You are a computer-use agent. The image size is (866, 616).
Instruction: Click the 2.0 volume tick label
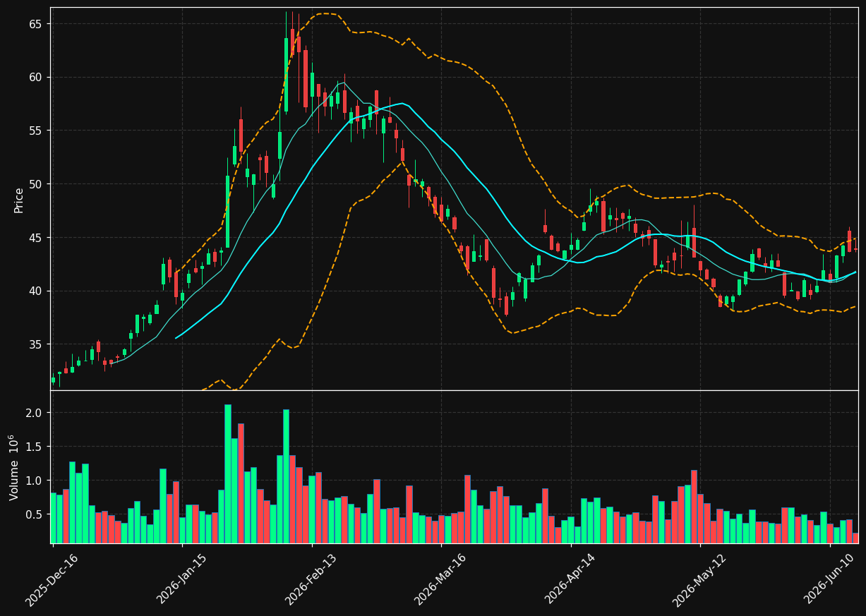click(34, 413)
